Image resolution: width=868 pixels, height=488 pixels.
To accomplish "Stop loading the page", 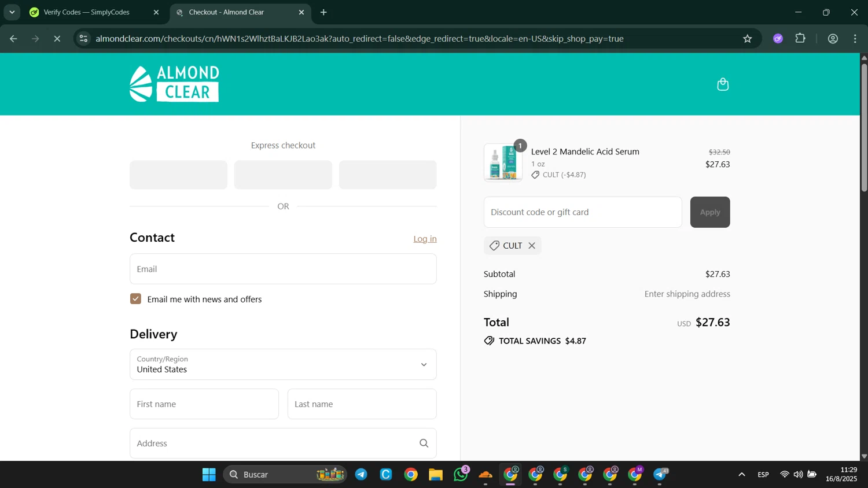I will pos(57,39).
